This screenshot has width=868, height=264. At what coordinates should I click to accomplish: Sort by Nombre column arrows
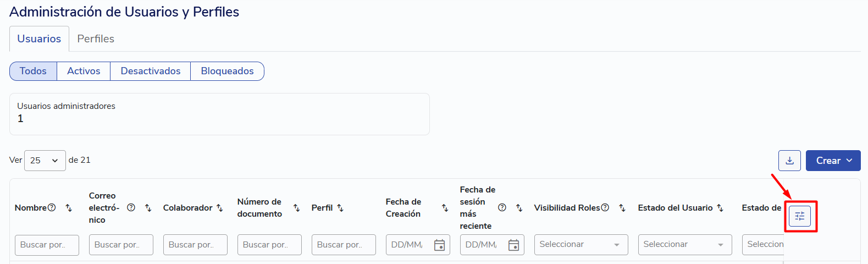coord(69,208)
